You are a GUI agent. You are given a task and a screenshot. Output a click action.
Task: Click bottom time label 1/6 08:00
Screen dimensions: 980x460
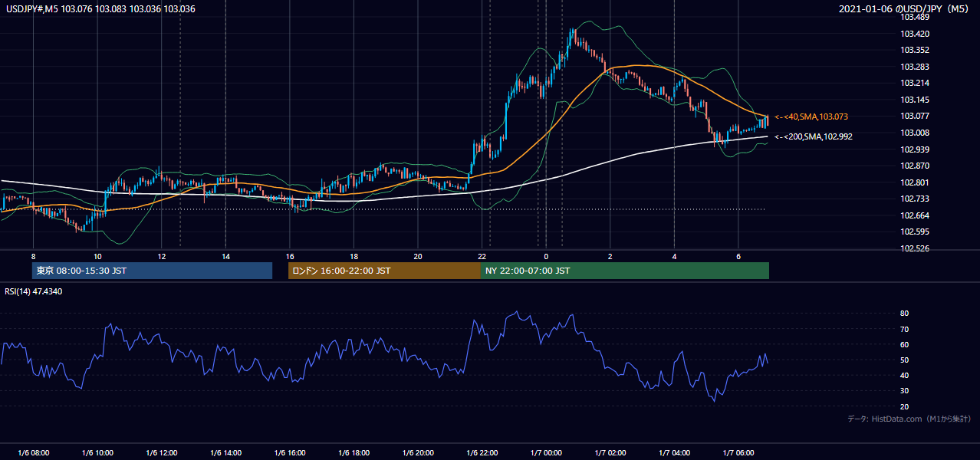click(33, 453)
